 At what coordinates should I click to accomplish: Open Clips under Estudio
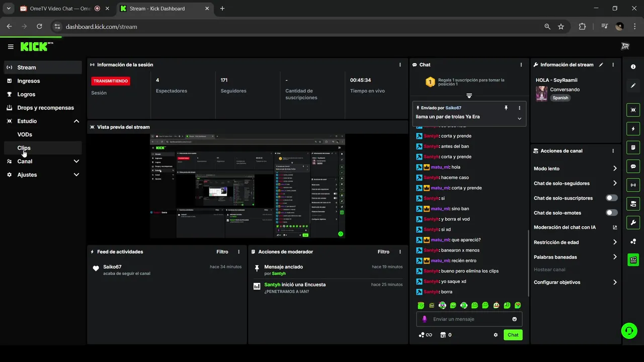click(x=43, y=148)
